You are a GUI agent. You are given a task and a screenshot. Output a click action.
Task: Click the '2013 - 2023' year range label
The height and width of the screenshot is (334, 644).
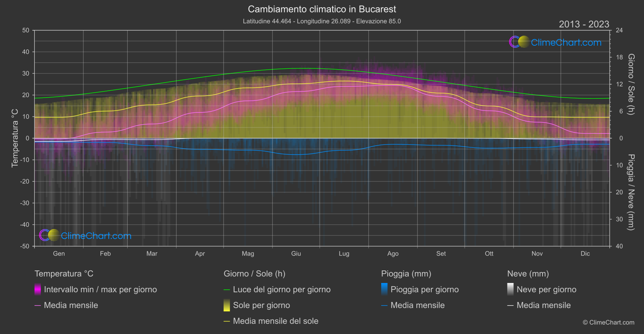pos(584,24)
